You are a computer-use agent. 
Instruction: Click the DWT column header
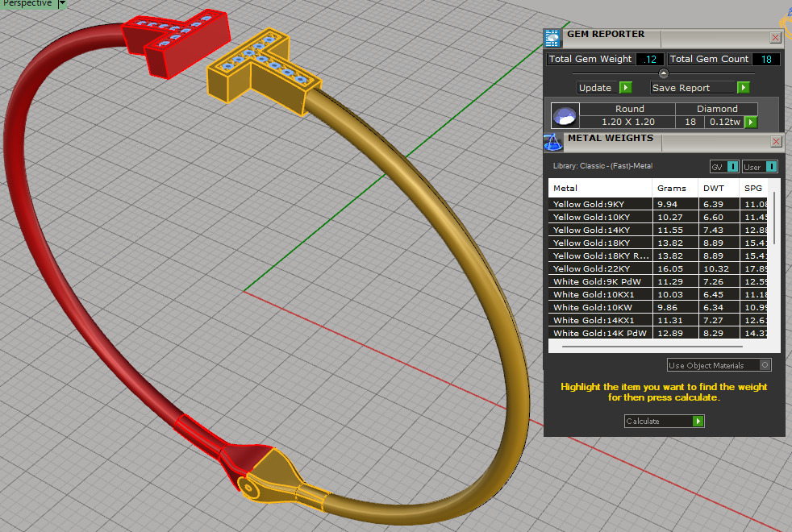point(719,188)
